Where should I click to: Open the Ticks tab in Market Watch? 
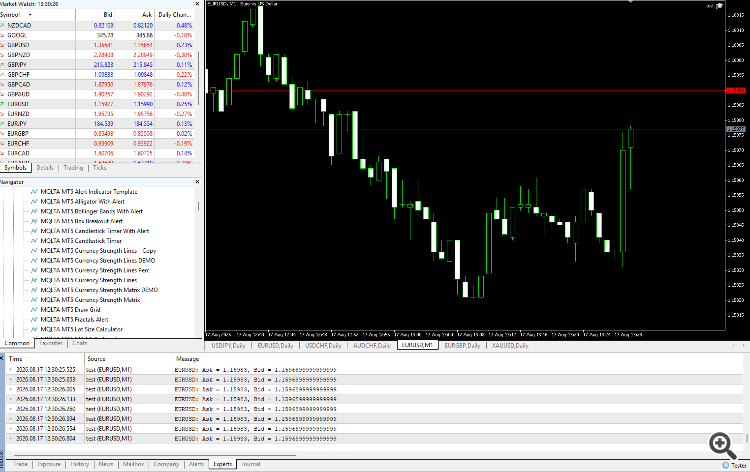click(99, 168)
